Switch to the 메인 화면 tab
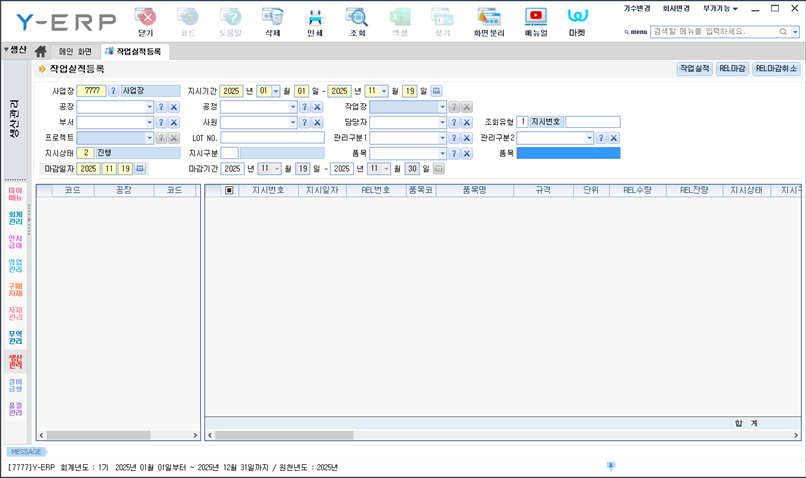The width and height of the screenshot is (806, 478). click(x=76, y=51)
